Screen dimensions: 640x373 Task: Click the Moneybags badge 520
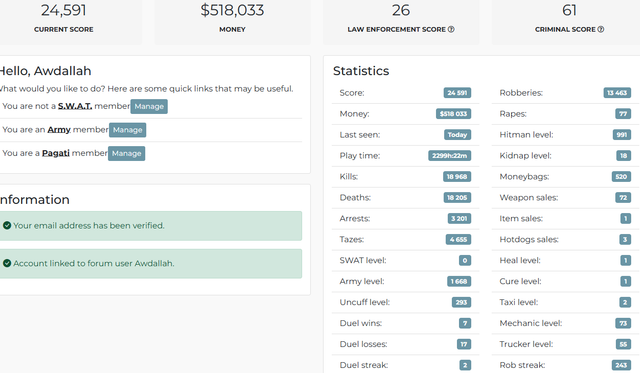tap(621, 177)
